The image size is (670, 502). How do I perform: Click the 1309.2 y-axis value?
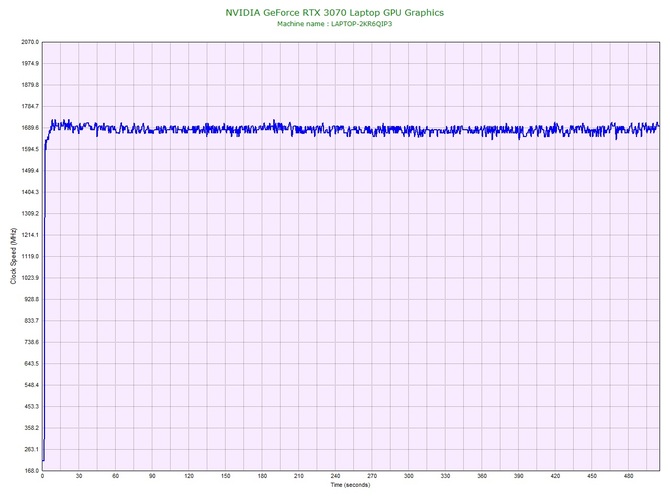30,213
